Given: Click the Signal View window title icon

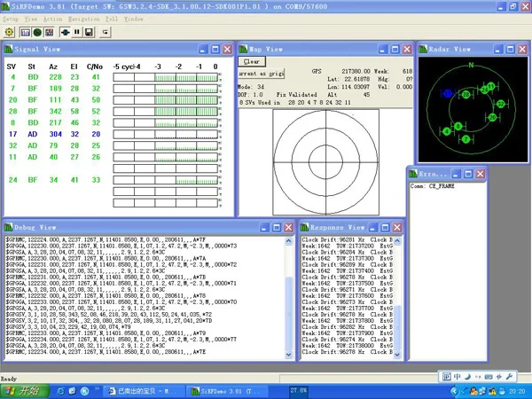Looking at the screenshot, I should click(8, 49).
